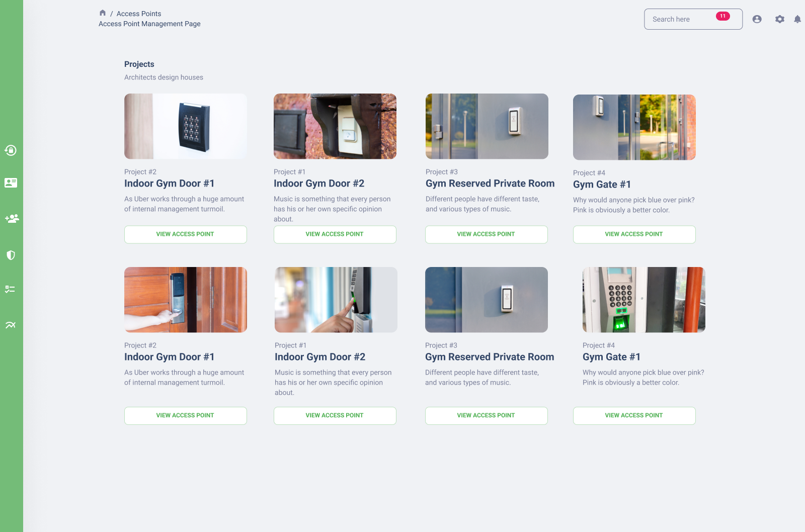Open the user account profile icon
This screenshot has width=805, height=532.
[757, 19]
